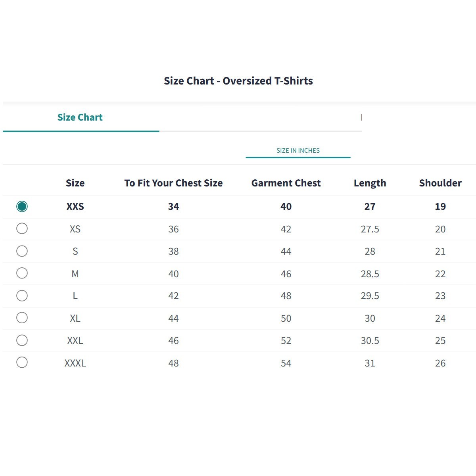Image resolution: width=476 pixels, height=476 pixels.
Task: Click the 'Size' column header
Action: point(75,183)
